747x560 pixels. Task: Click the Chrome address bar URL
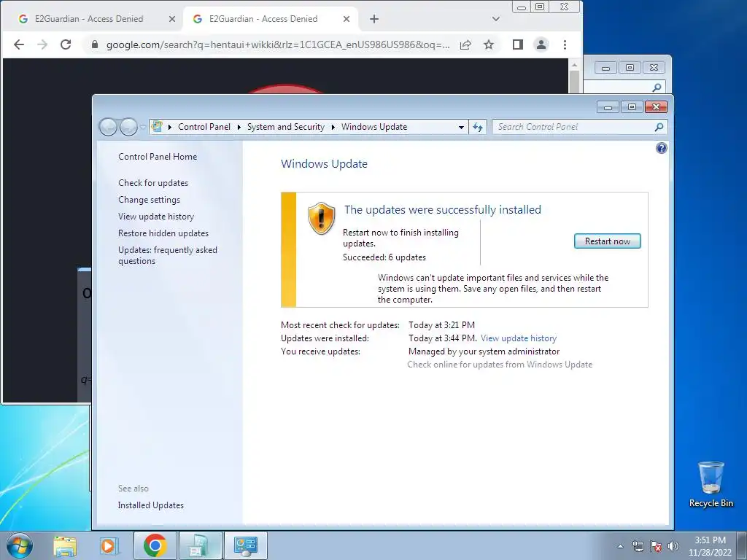[278, 44]
